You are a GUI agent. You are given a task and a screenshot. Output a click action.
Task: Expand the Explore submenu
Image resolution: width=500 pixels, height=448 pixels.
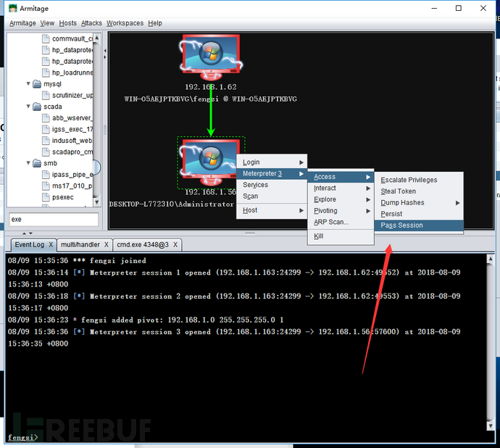(341, 199)
